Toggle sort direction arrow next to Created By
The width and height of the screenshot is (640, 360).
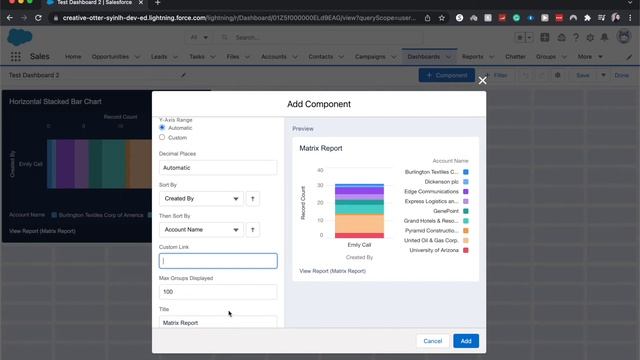coord(253,199)
